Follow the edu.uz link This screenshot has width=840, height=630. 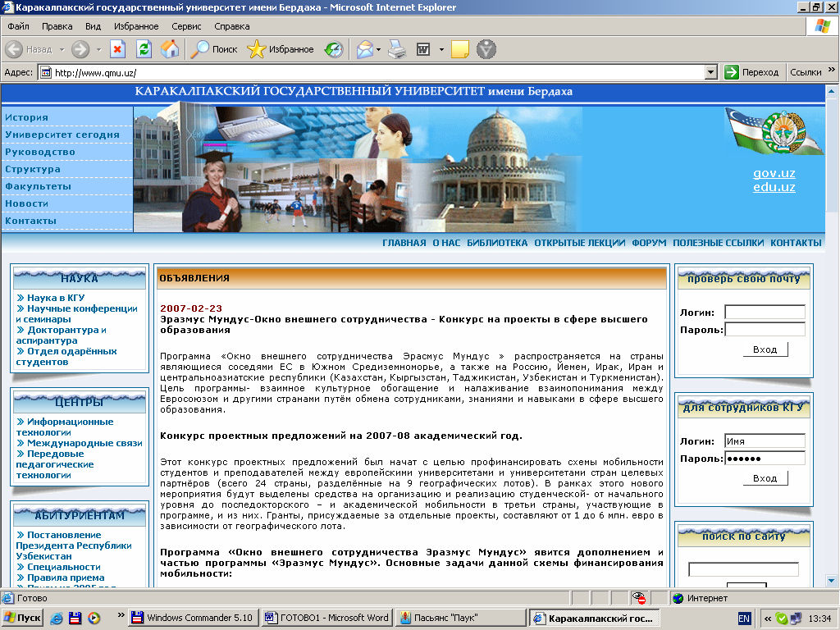coord(774,187)
